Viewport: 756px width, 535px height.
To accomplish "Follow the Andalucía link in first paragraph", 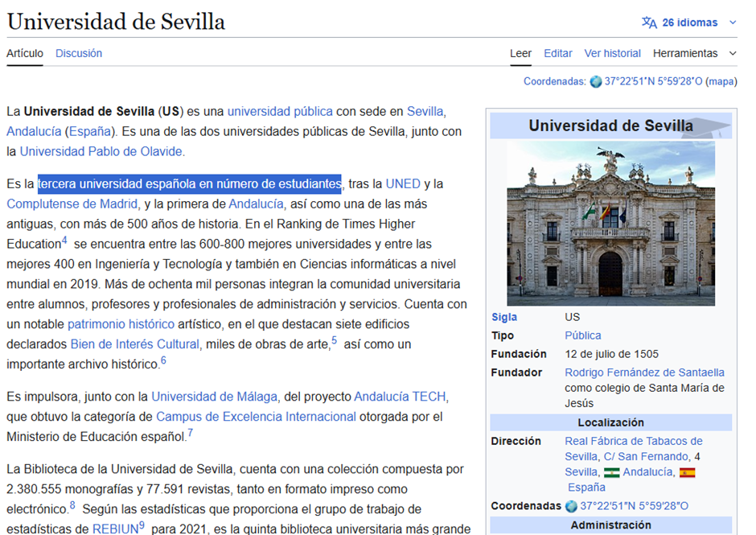I will (34, 131).
